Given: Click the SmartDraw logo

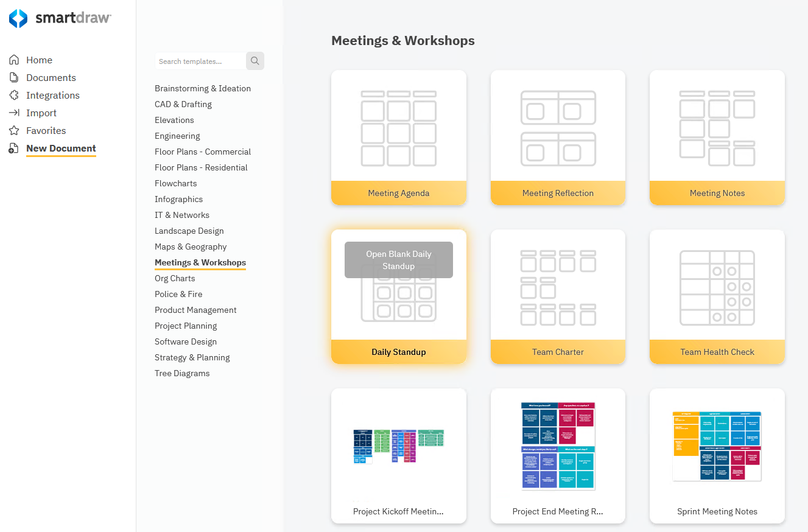Looking at the screenshot, I should coord(60,18).
